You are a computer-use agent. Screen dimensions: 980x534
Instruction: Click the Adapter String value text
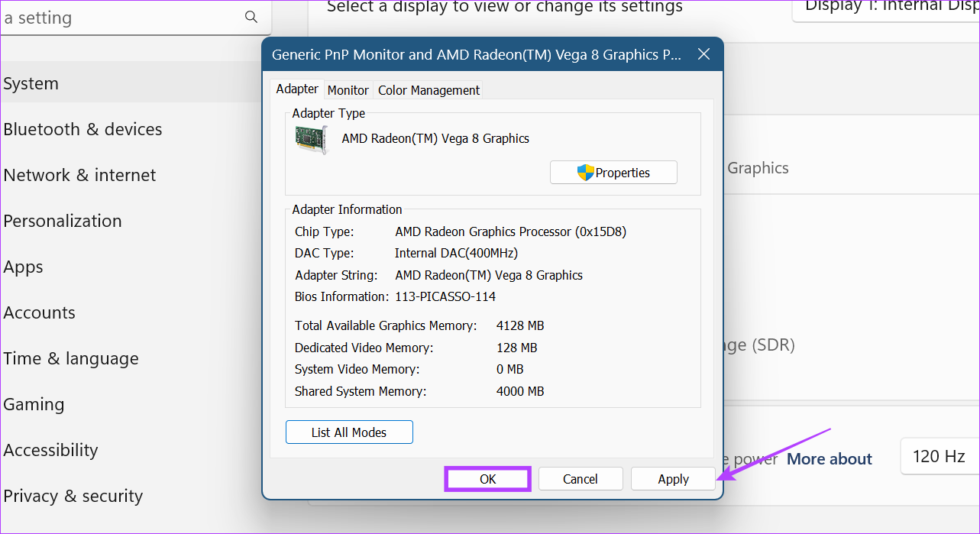(x=489, y=275)
